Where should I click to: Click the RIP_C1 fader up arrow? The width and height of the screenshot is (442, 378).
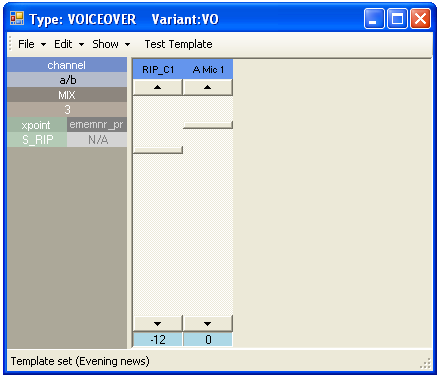158,87
